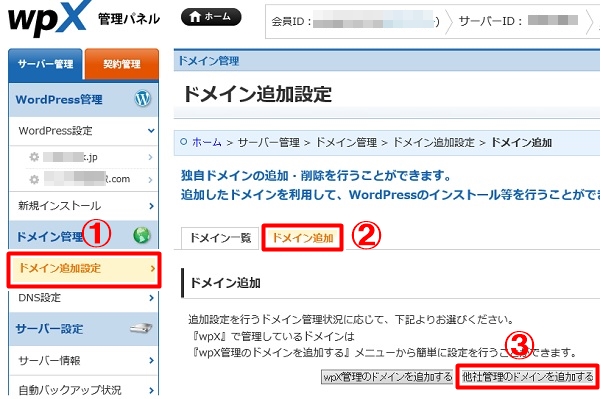This screenshot has width=602, height=399.
Task: Click gear icon for the .jp site
Action: pyautogui.click(x=34, y=157)
